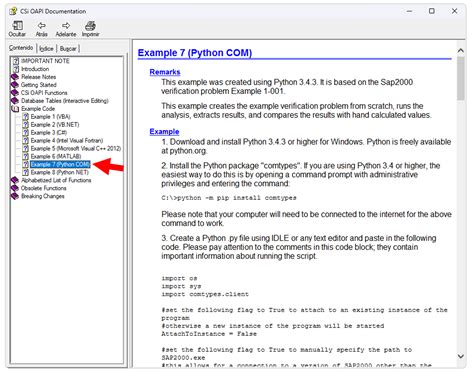Screen dimensions: 474x372
Task: Go back with the Atrás arrow
Action: pos(42,29)
